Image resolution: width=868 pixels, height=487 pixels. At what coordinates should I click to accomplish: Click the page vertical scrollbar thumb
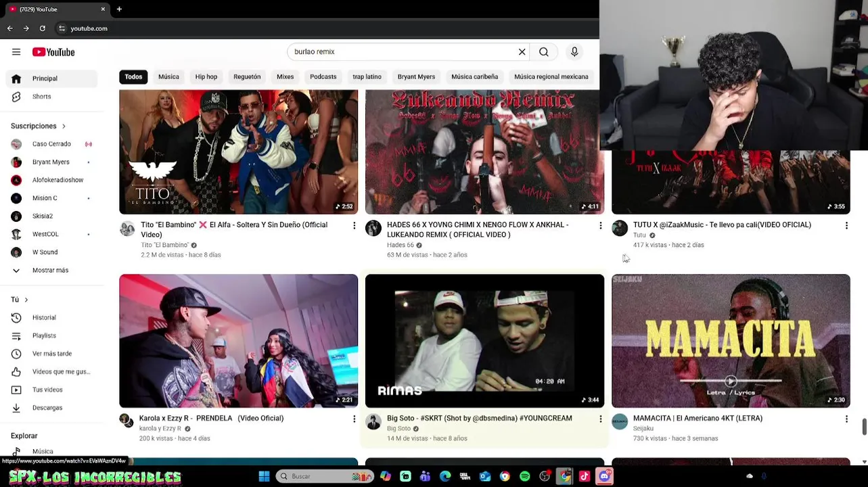864,427
